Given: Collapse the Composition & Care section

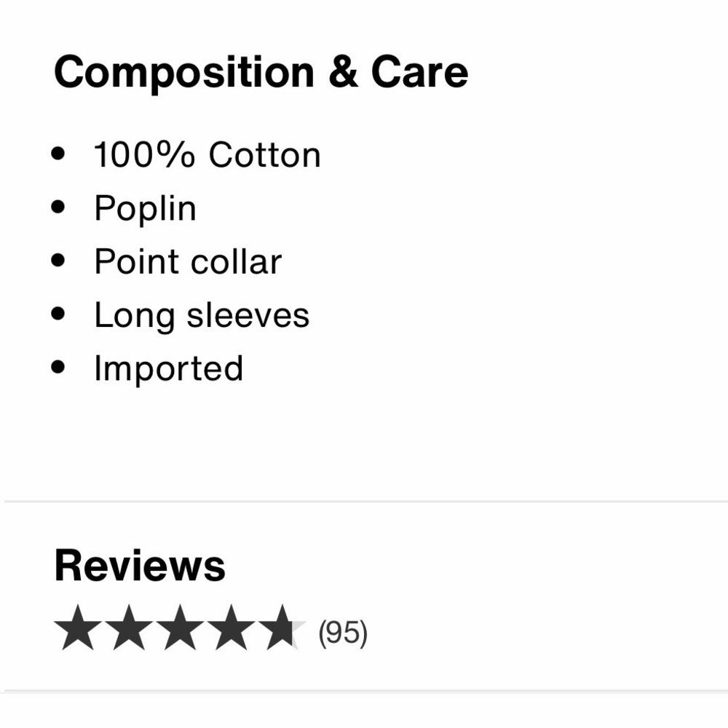Looking at the screenshot, I should pyautogui.click(x=261, y=72).
